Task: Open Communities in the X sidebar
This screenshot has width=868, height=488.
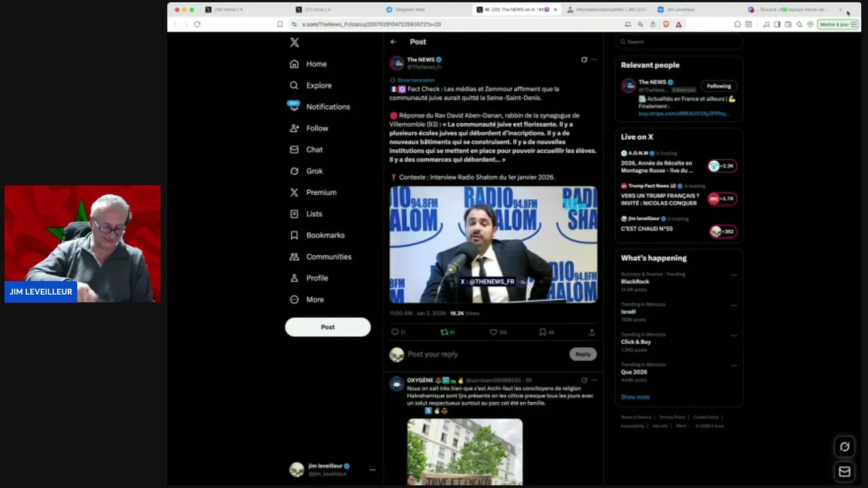Action: [321, 257]
